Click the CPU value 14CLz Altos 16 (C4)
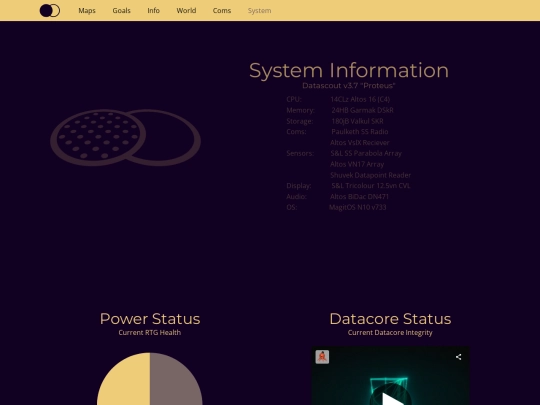This screenshot has height=405, width=540. coord(360,100)
